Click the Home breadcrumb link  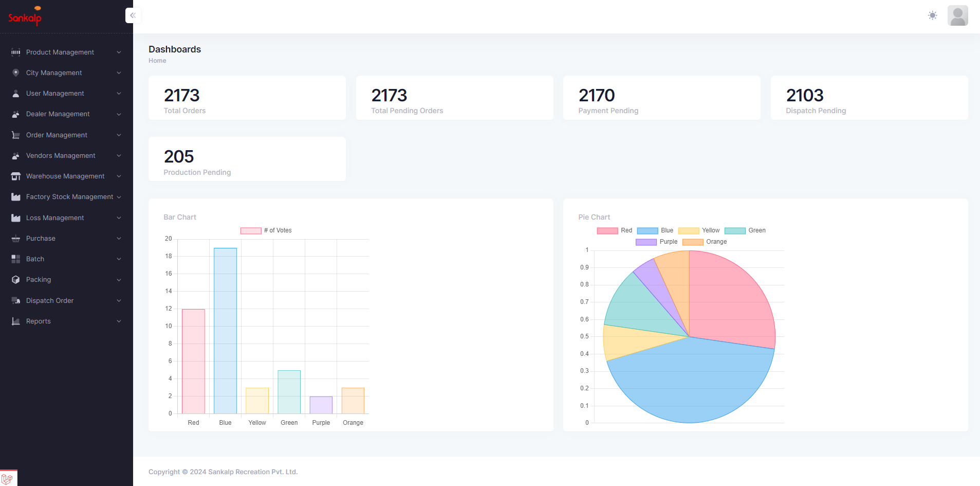(x=157, y=60)
